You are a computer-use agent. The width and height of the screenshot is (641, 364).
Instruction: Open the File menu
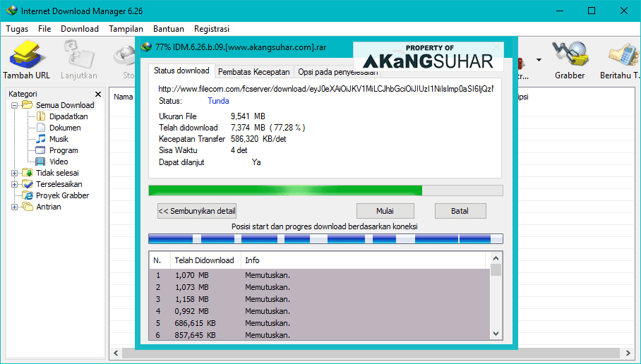[44, 29]
